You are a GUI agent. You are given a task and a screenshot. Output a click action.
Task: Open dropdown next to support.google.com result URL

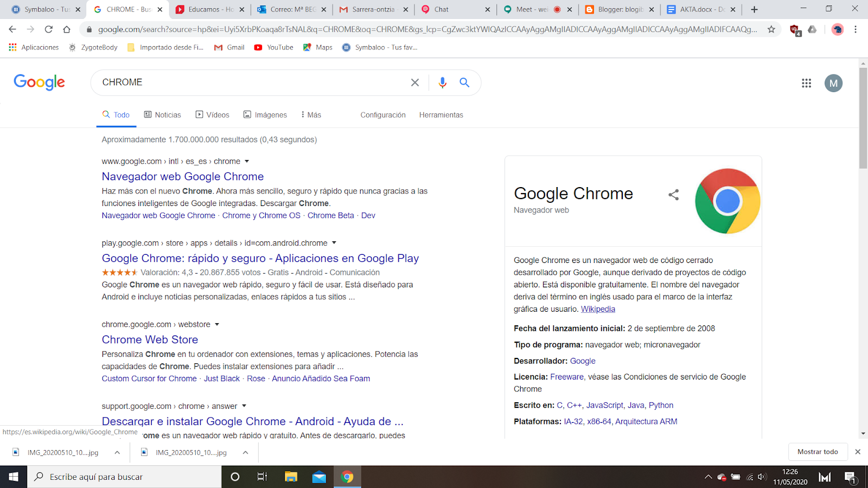click(244, 406)
